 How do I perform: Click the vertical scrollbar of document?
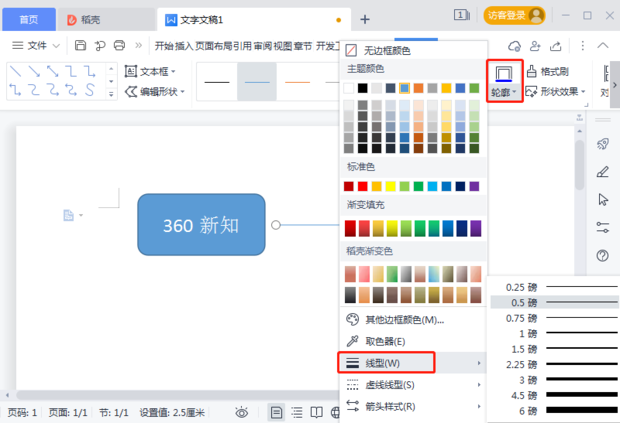pyautogui.click(x=580, y=164)
